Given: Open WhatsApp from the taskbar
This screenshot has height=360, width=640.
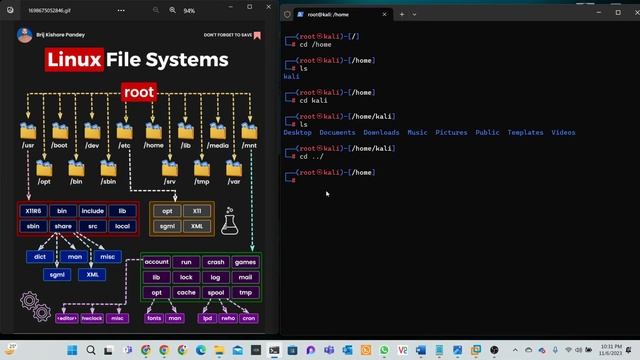Looking at the screenshot, I should (384, 350).
